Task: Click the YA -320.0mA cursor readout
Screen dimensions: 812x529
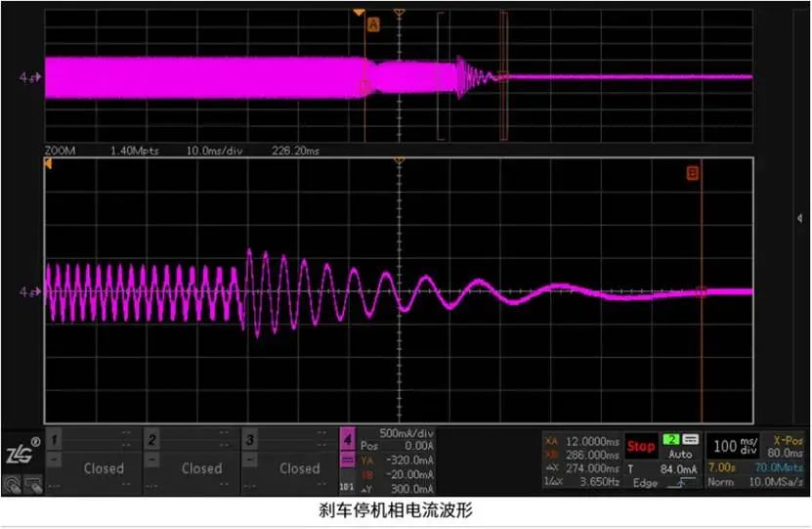Action: click(397, 461)
